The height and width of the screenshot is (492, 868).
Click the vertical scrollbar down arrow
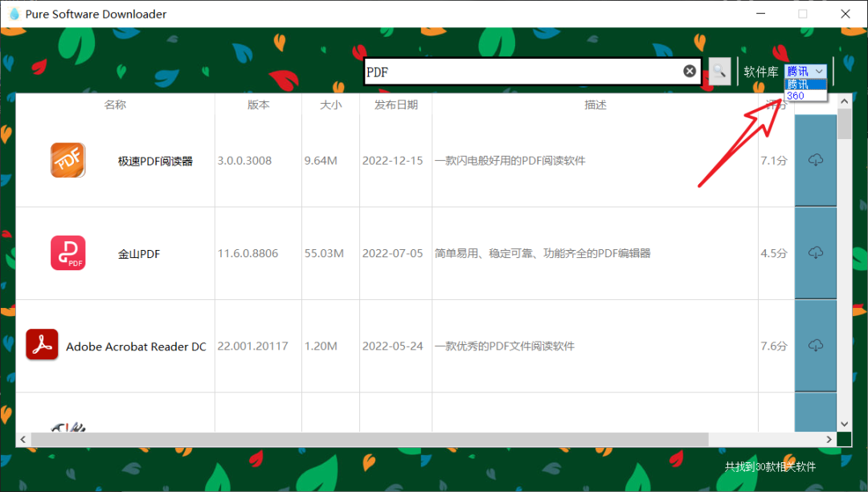[x=844, y=424]
